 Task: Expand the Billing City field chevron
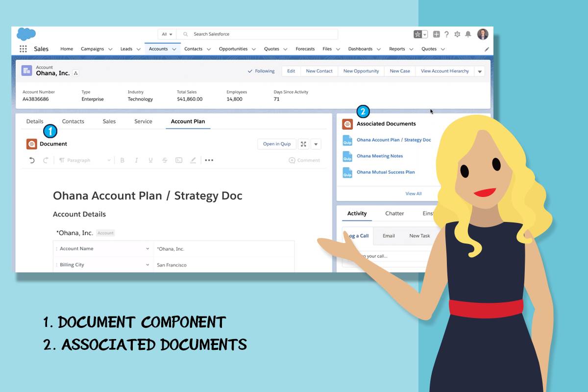coord(147,265)
